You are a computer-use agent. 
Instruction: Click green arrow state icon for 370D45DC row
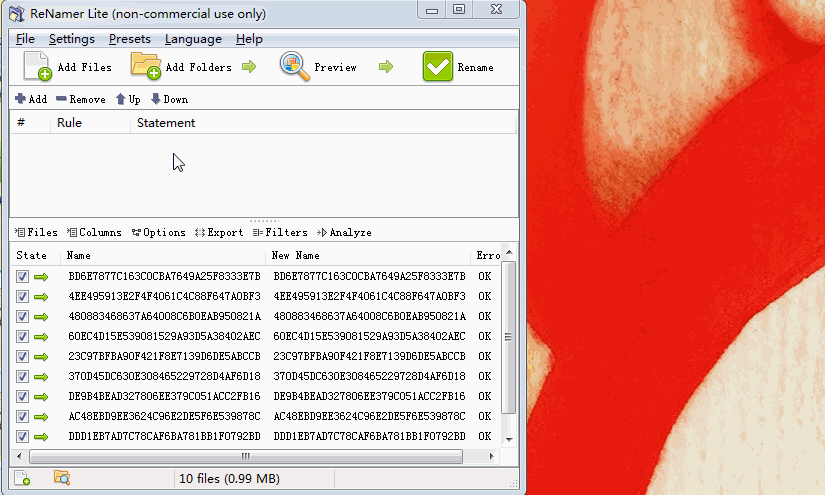click(41, 377)
